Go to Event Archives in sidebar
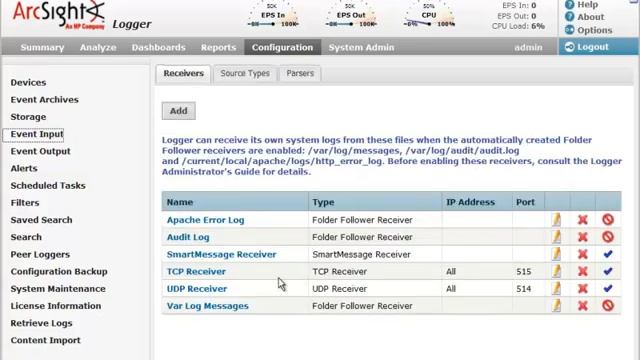 coord(44,100)
